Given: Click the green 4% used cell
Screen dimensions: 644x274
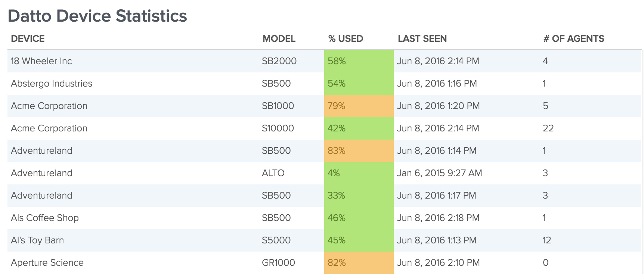Looking at the screenshot, I should pos(359,173).
